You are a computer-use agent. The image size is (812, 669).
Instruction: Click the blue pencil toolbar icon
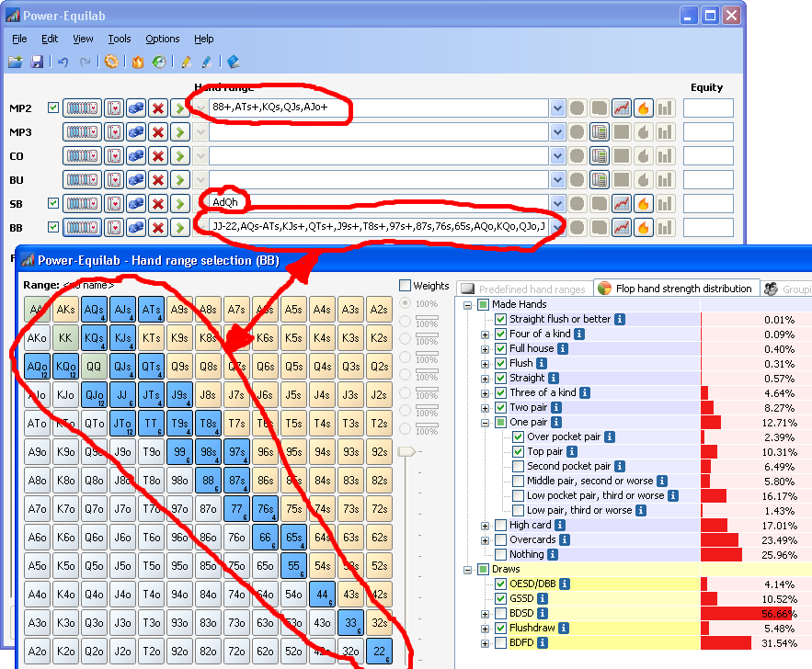(x=207, y=62)
